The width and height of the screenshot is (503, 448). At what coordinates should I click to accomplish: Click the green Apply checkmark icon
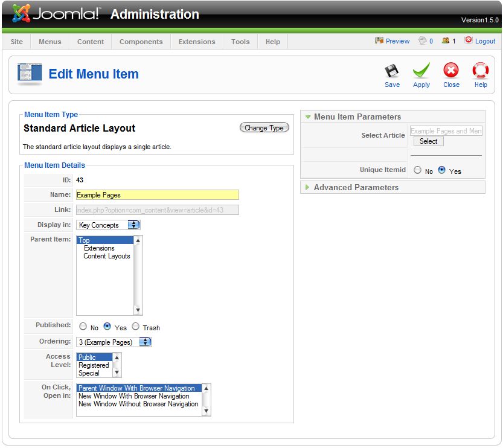pyautogui.click(x=421, y=71)
